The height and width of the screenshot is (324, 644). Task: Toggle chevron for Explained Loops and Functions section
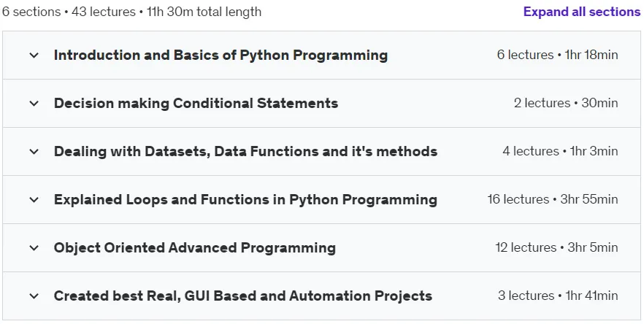point(34,199)
